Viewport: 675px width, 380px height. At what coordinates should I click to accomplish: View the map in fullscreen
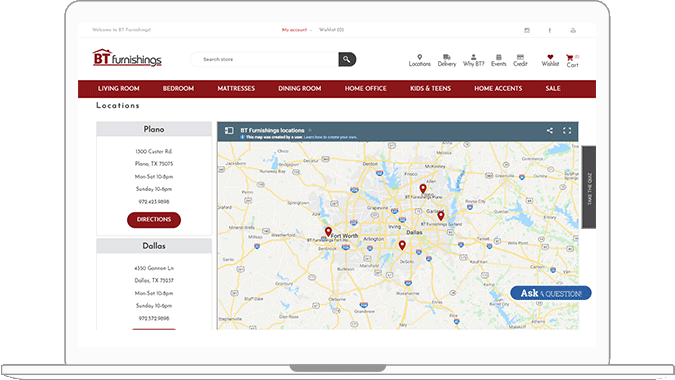point(567,130)
